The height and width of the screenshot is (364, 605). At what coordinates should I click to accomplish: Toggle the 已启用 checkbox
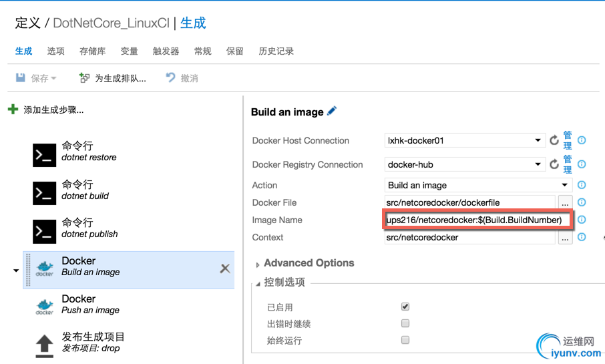click(x=405, y=307)
